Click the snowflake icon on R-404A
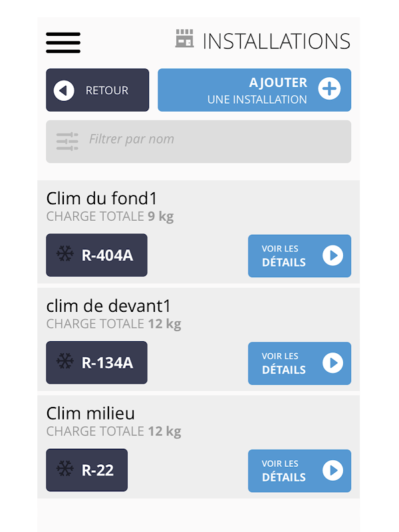Screen dimensions: 399x532 65,253
